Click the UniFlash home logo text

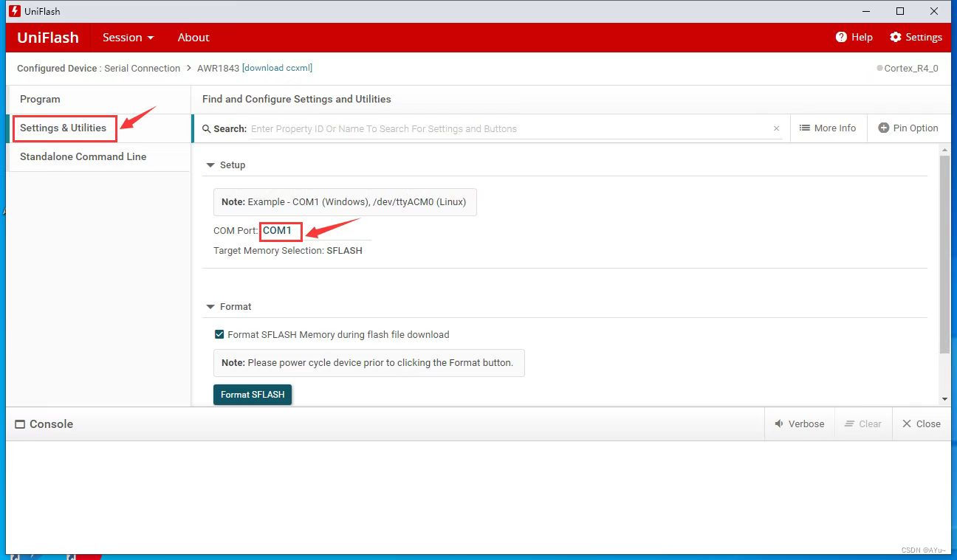click(48, 38)
